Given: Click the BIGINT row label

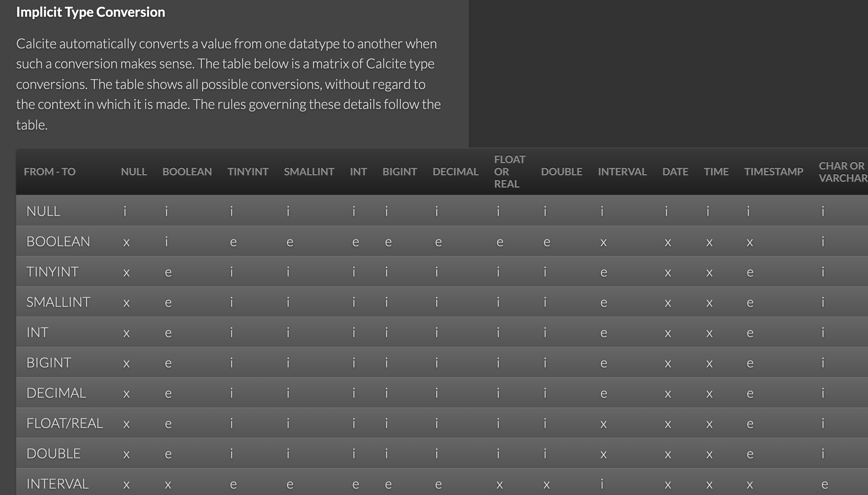Looking at the screenshot, I should (49, 363).
